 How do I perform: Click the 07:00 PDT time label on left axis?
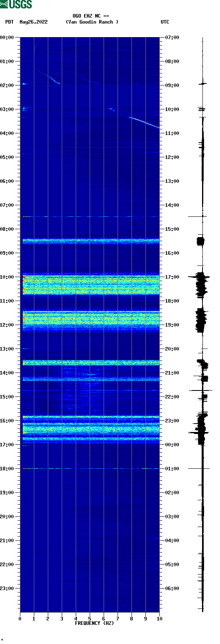tap(7, 205)
